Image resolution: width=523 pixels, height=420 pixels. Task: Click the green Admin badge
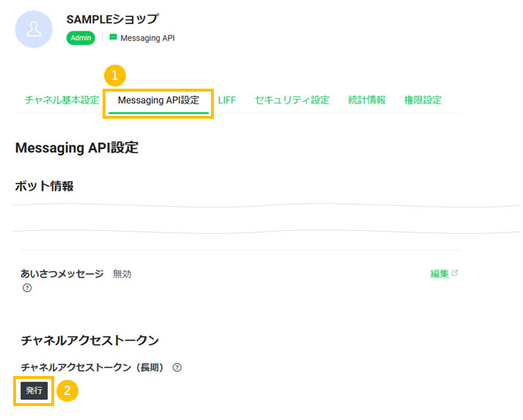coord(81,37)
